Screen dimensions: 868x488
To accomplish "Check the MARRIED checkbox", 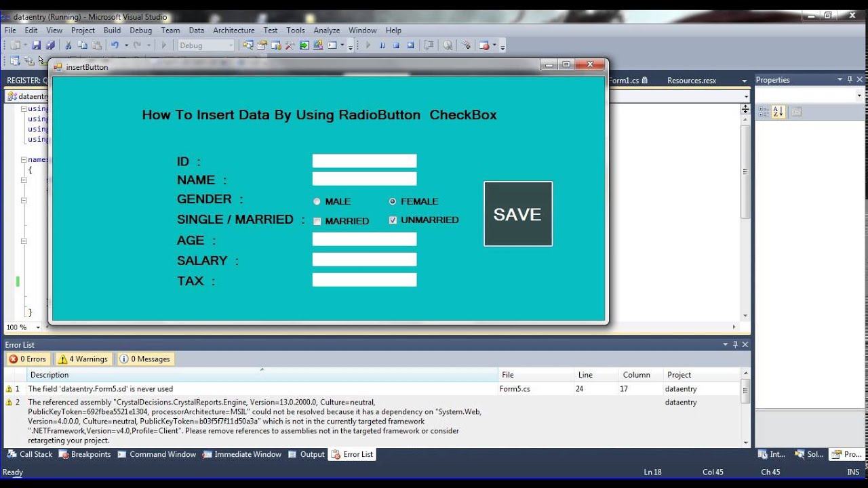I will 317,221.
